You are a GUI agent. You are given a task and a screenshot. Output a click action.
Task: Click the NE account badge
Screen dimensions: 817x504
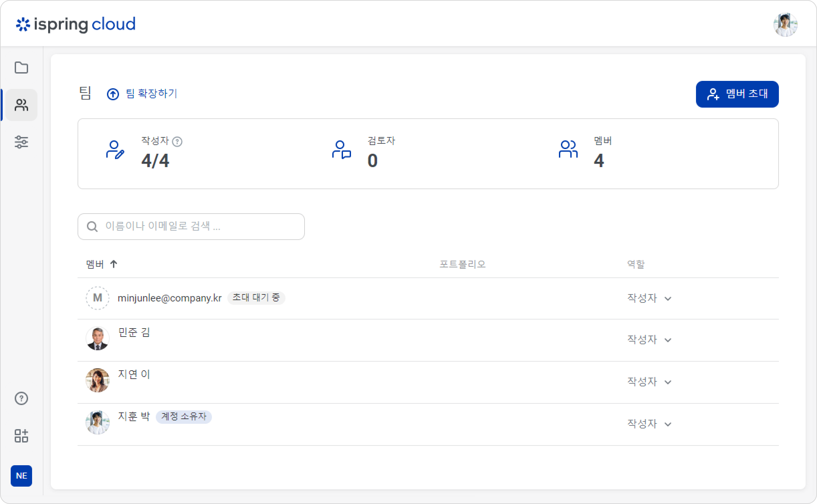tap(21, 476)
